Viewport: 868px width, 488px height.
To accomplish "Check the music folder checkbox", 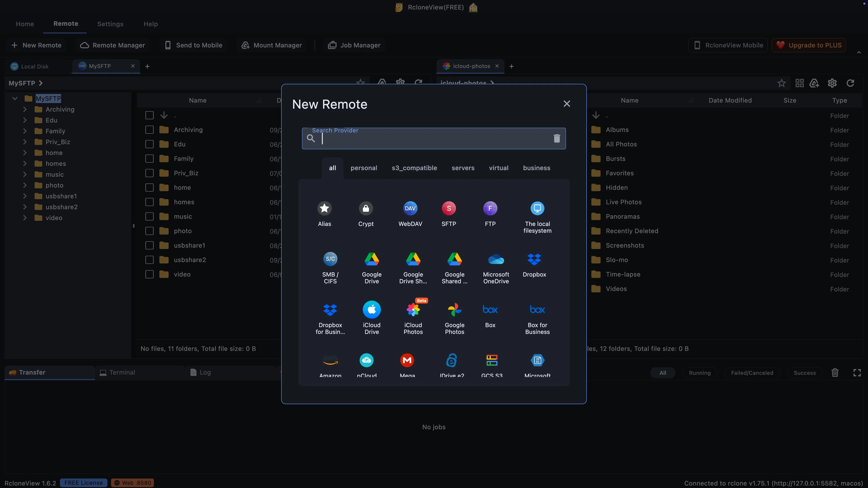I will [149, 217].
